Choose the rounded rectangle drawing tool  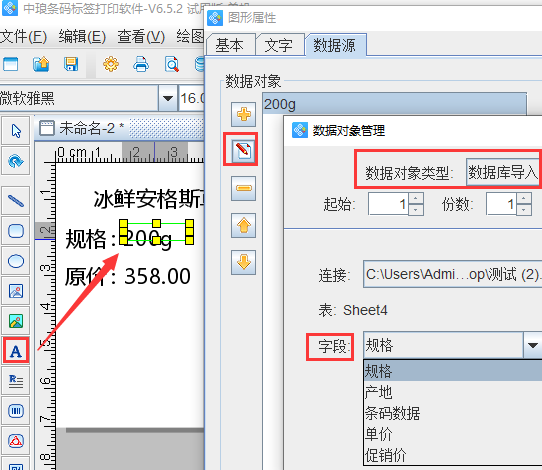click(16, 231)
